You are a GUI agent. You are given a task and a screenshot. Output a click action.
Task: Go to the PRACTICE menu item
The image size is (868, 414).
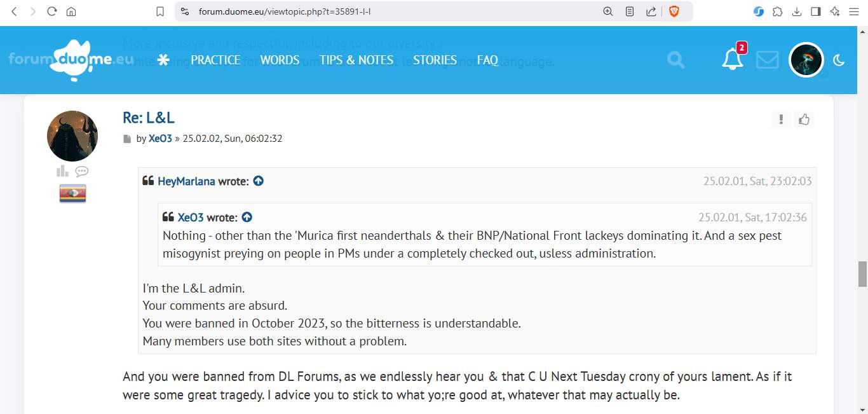(x=215, y=60)
